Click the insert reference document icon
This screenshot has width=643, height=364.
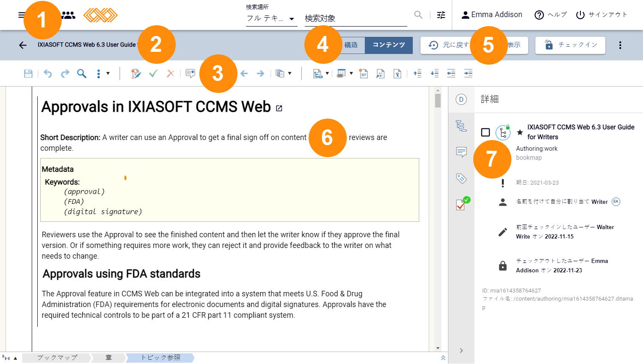pos(380,74)
